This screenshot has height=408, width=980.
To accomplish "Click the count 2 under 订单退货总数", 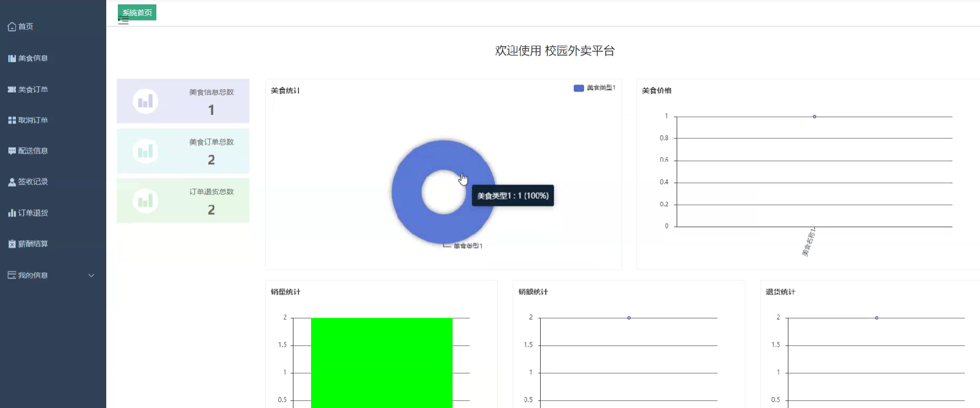I will point(211,210).
